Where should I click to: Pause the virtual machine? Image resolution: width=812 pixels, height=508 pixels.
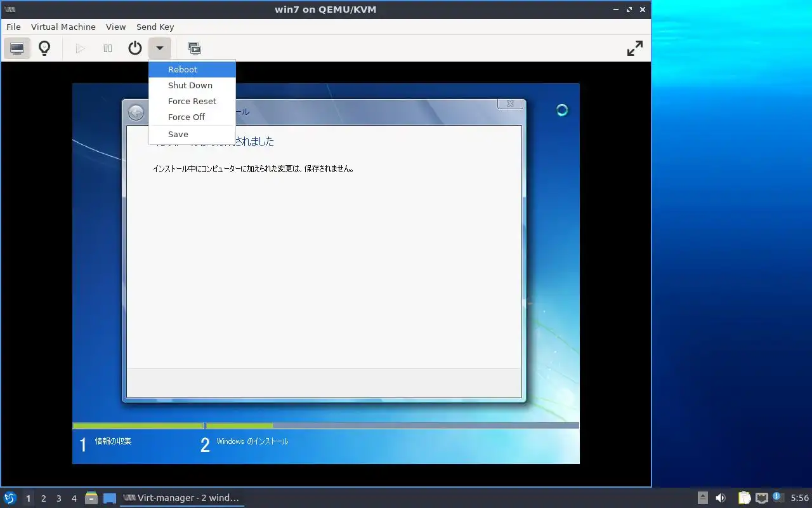coord(108,48)
